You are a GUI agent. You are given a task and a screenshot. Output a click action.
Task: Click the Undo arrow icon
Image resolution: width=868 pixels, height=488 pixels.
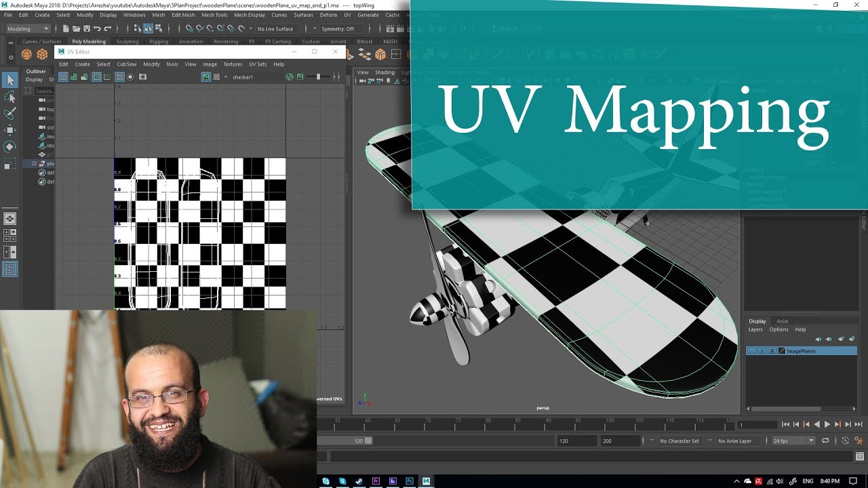coord(97,28)
